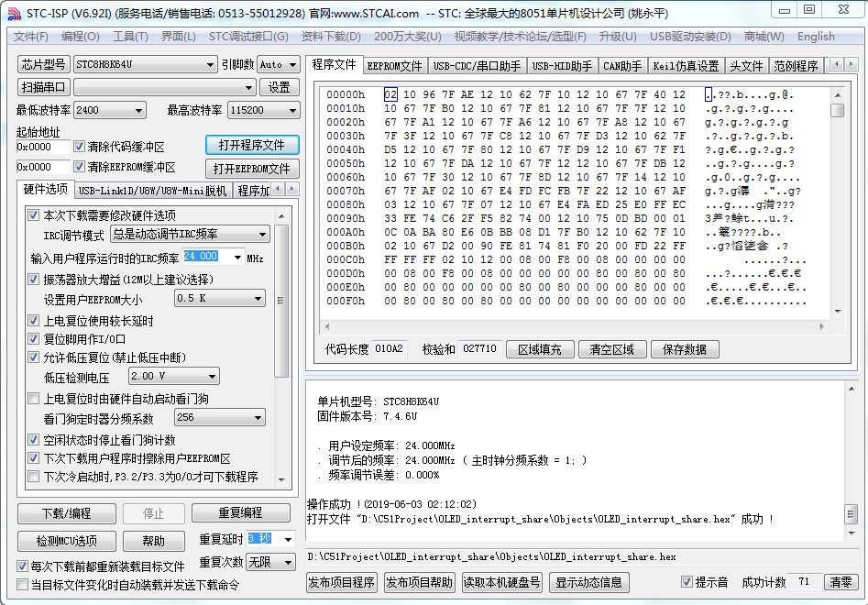Open serial port selection dropdown
This screenshot has width=868, height=605.
click(164, 87)
